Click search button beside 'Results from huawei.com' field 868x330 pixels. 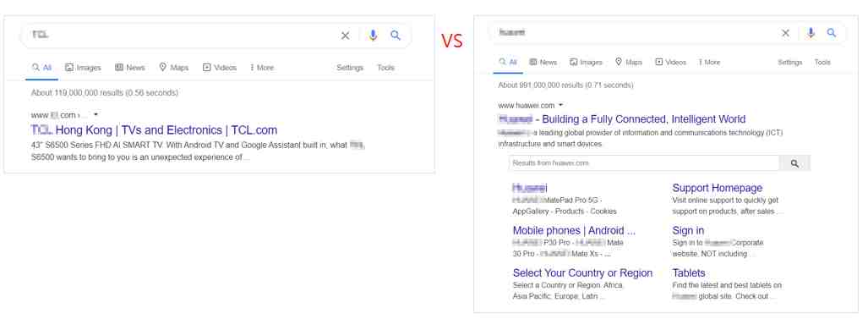pos(795,163)
